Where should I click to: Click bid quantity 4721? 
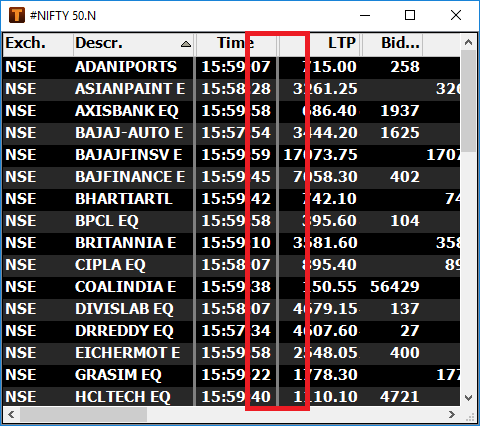pos(400,397)
